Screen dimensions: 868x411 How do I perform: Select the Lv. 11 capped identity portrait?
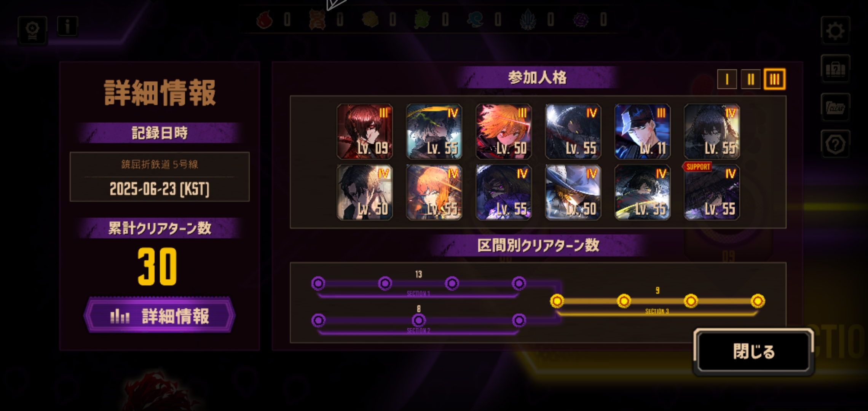coord(642,131)
